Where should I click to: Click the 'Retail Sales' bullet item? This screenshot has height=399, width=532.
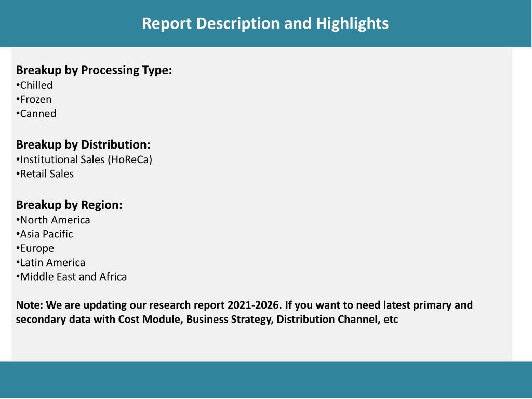coord(45,174)
